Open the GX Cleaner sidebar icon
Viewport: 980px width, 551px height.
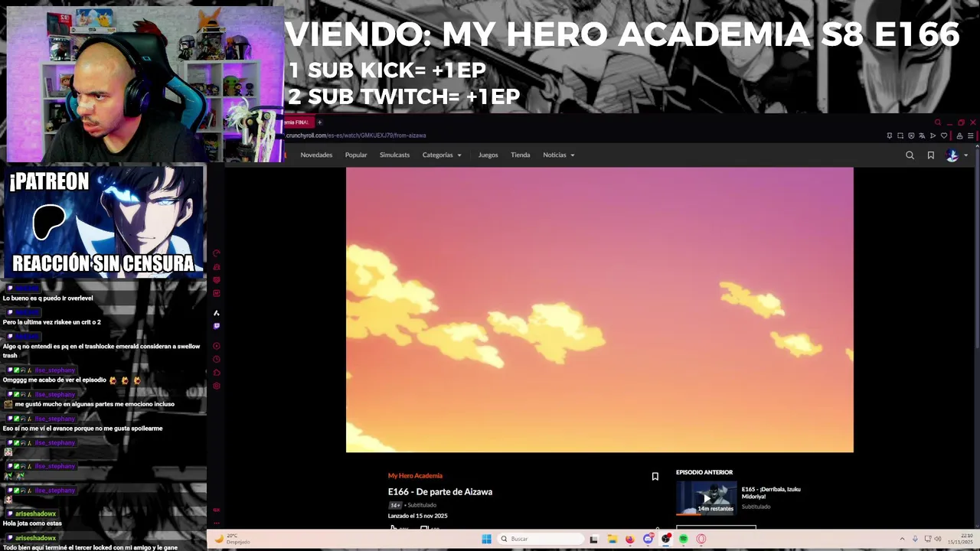(216, 266)
